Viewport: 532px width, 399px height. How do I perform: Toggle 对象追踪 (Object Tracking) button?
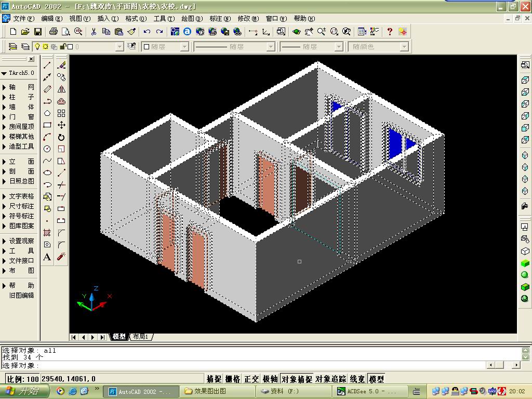[331, 379]
